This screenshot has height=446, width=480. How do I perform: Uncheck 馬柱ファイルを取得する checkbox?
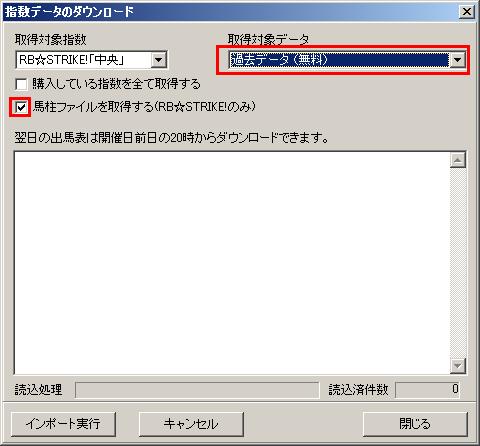(x=21, y=107)
